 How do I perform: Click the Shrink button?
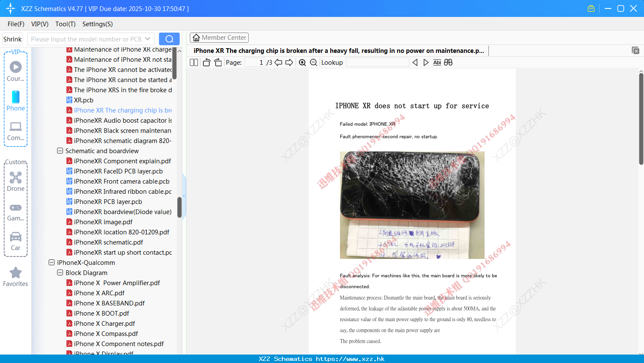coord(13,39)
